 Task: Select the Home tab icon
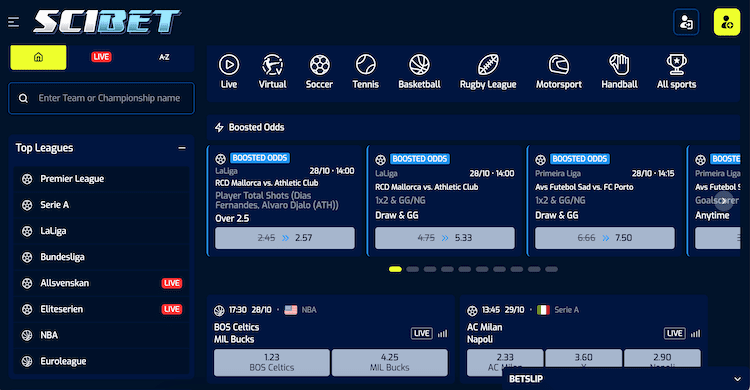[38, 57]
